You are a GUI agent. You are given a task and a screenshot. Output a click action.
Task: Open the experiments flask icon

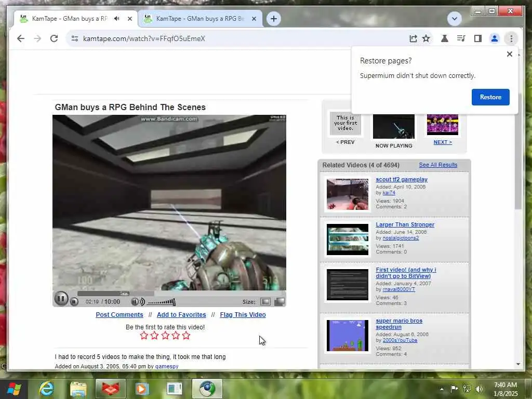pos(445,38)
